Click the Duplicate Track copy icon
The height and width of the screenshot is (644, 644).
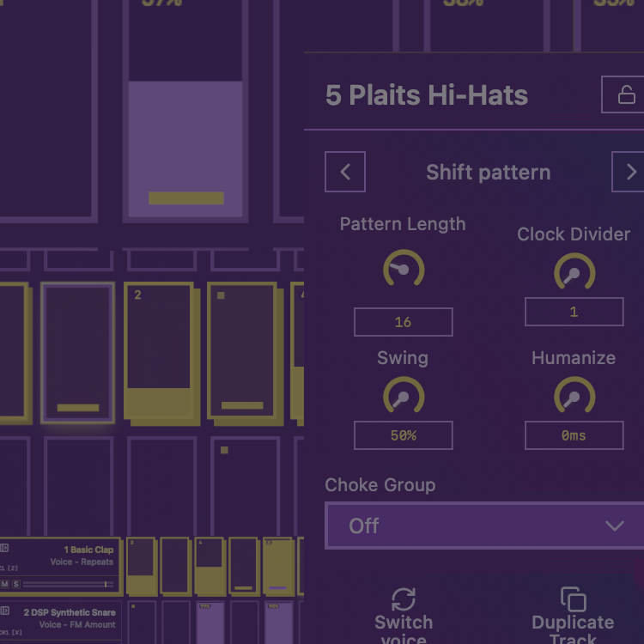click(x=574, y=599)
